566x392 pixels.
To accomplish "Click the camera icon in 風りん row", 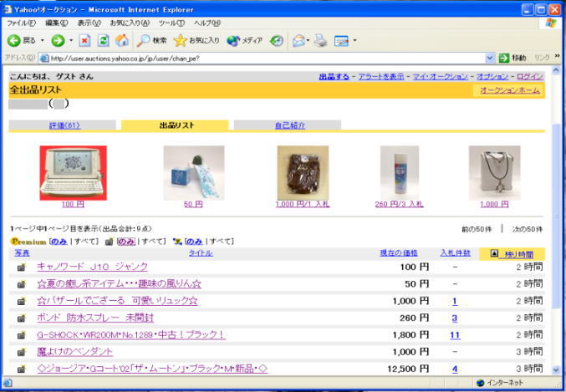I will click(x=22, y=284).
